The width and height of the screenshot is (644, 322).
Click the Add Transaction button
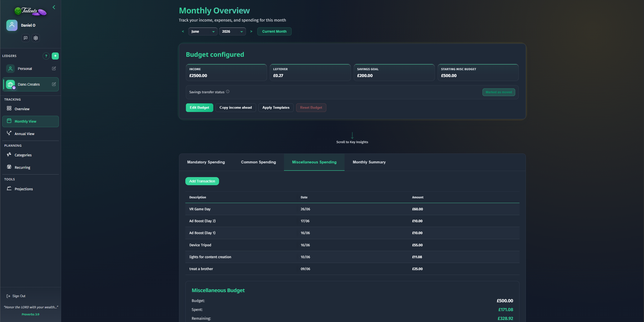tap(202, 181)
